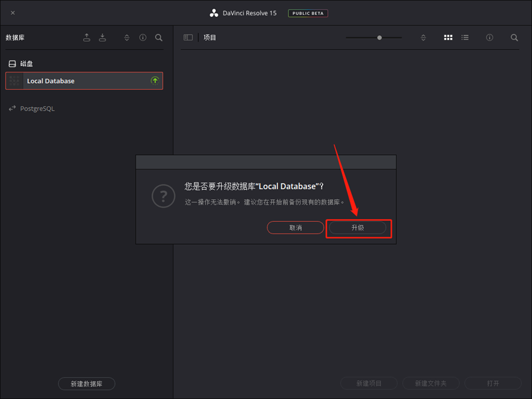532x399 pixels.
Task: Show database info in the left panel
Action: [x=143, y=38]
